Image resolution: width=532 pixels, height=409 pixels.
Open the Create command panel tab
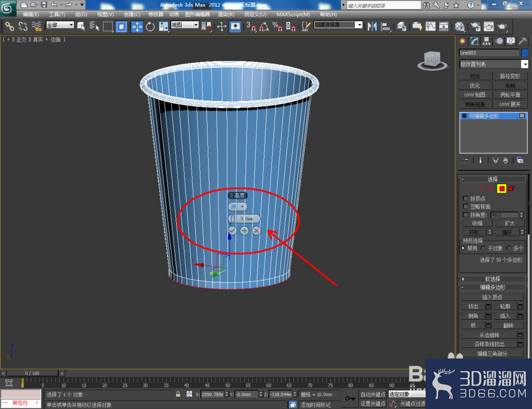462,41
